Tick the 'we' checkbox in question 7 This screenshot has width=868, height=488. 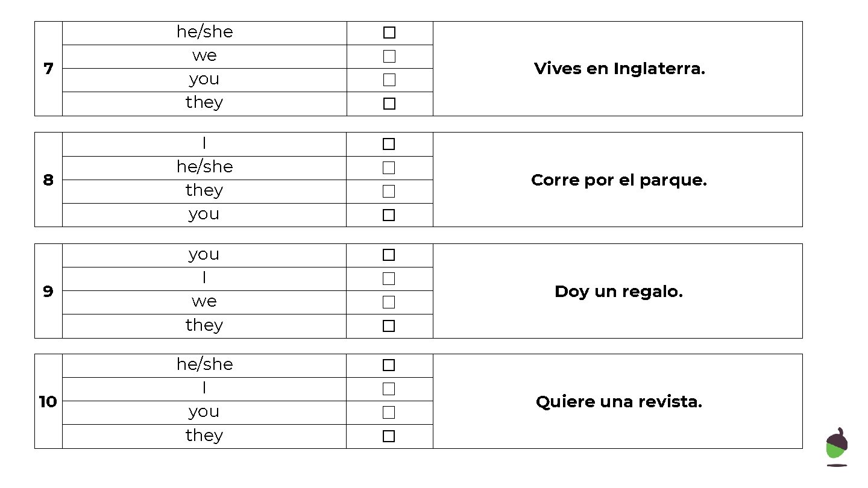coord(389,56)
